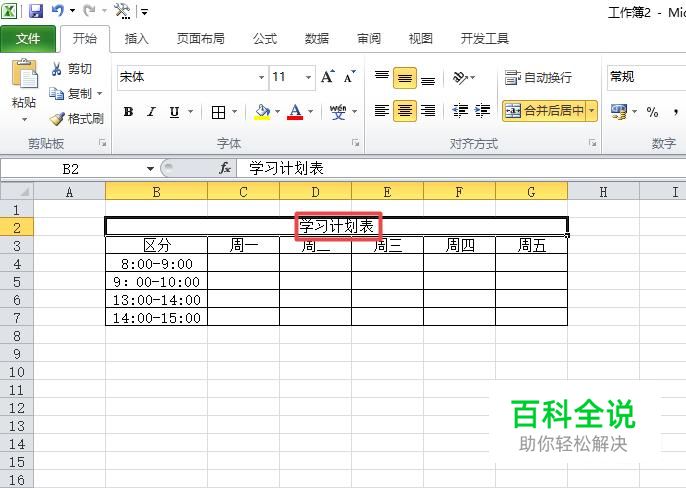The width and height of the screenshot is (686, 488).
Task: Toggle align text left
Action: (382, 111)
